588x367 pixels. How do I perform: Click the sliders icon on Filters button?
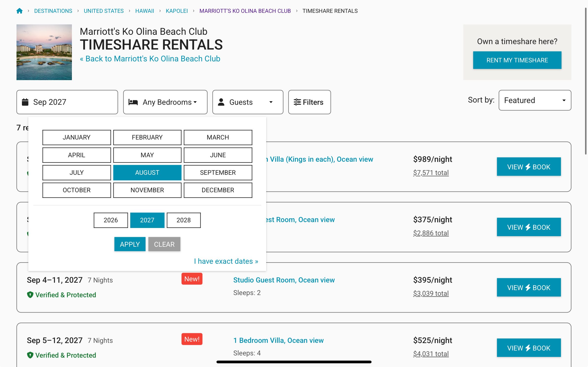(297, 102)
